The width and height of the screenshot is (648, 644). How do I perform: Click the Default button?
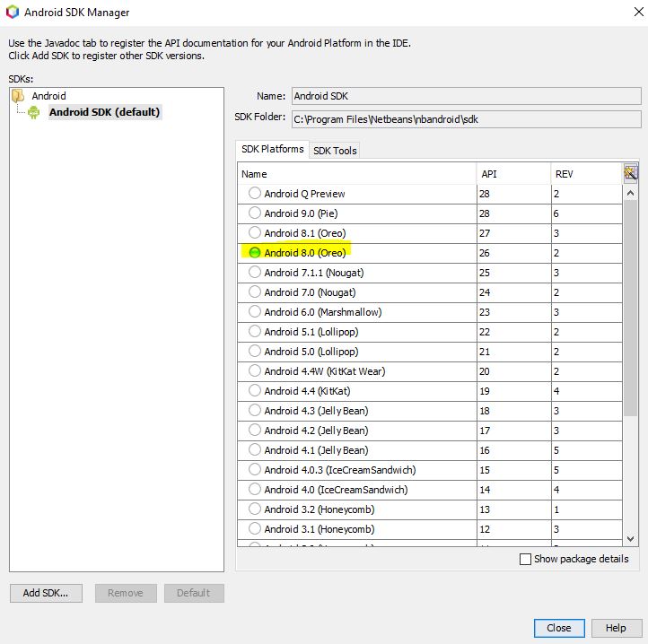(x=194, y=593)
